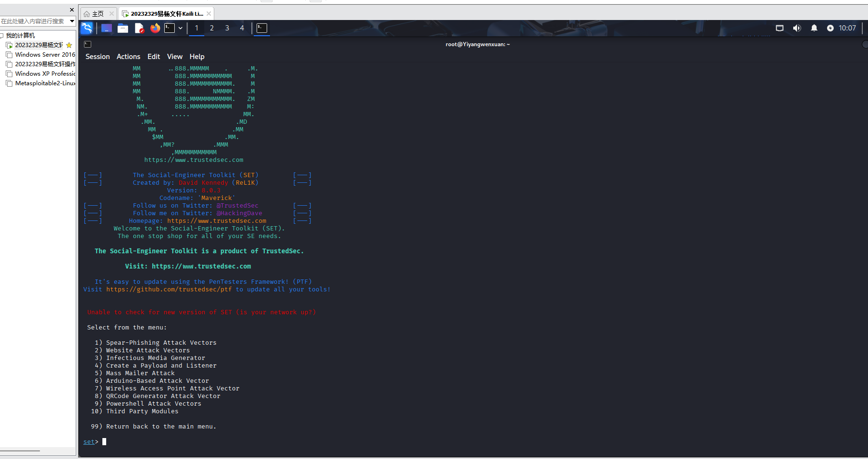868x459 pixels.
Task: Select the running terminal taskbar button
Action: point(262,28)
